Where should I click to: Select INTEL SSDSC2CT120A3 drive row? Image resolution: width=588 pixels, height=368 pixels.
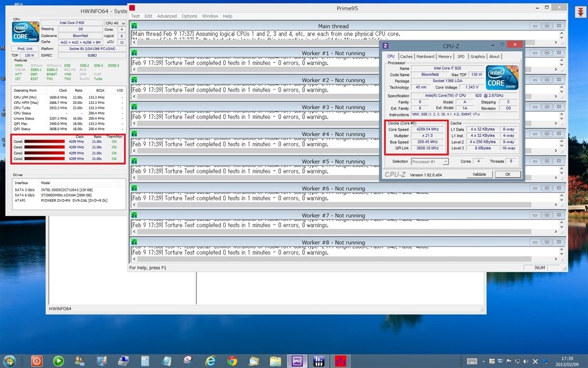[69, 190]
